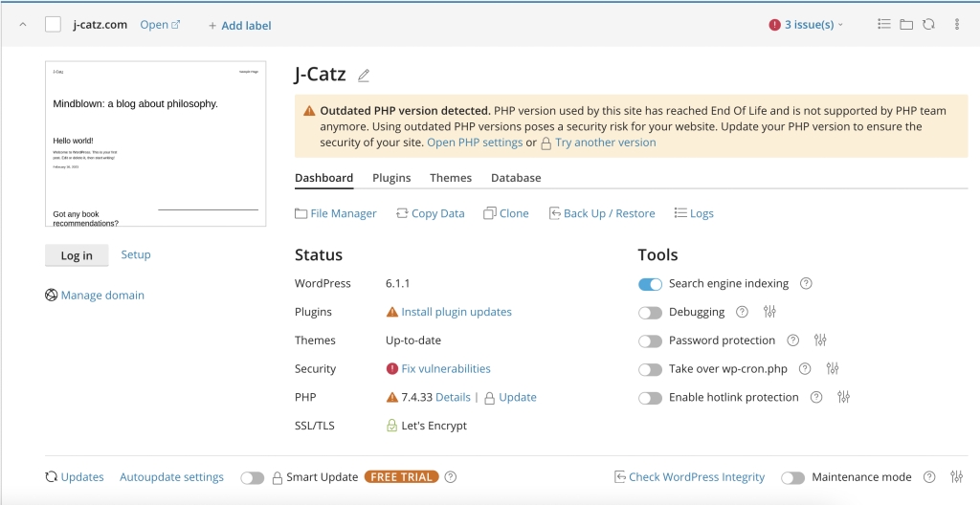
Task: Open Password protection settings icon
Action: tap(820, 340)
